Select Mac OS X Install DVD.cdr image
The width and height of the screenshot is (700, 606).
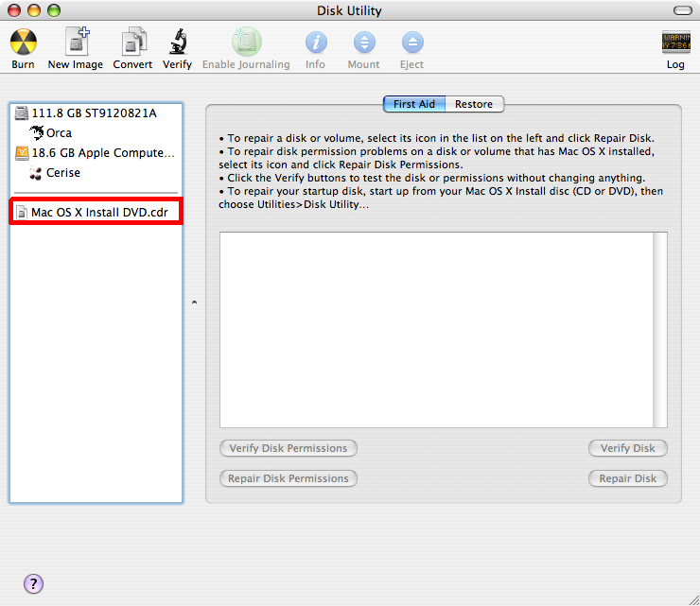click(x=96, y=212)
